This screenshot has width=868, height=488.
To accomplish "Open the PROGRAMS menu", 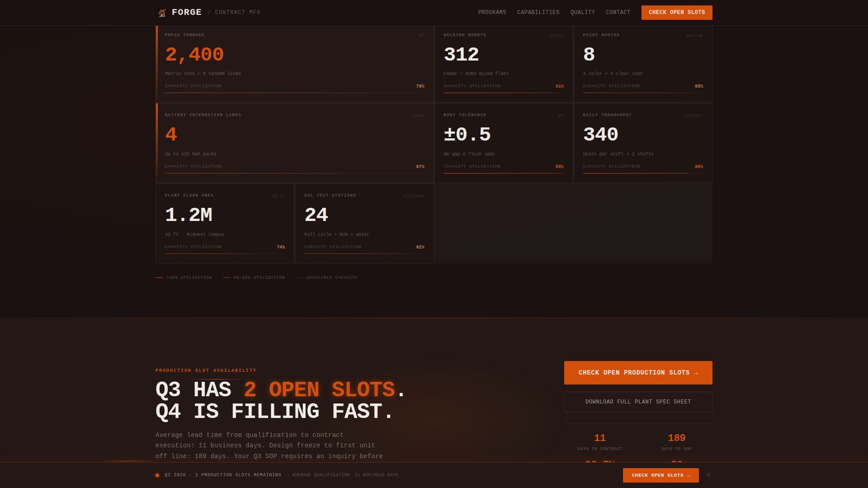I will (492, 12).
